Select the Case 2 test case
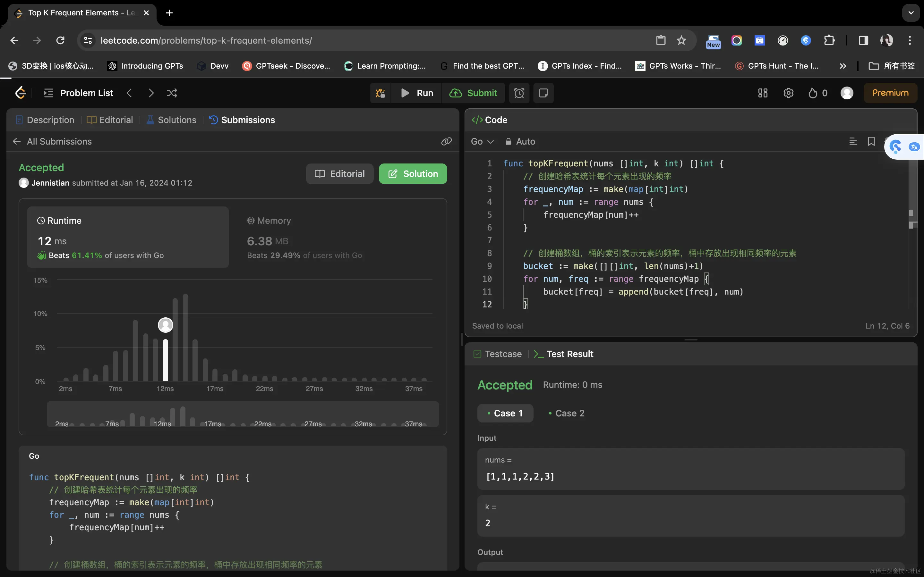Screen dimensions: 924x577 pyautogui.click(x=566, y=413)
